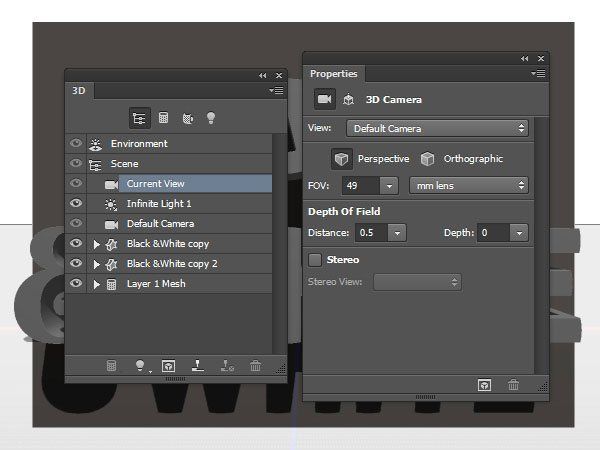
Task: Click the 3D panel vertical scrollbar
Action: [x=279, y=244]
